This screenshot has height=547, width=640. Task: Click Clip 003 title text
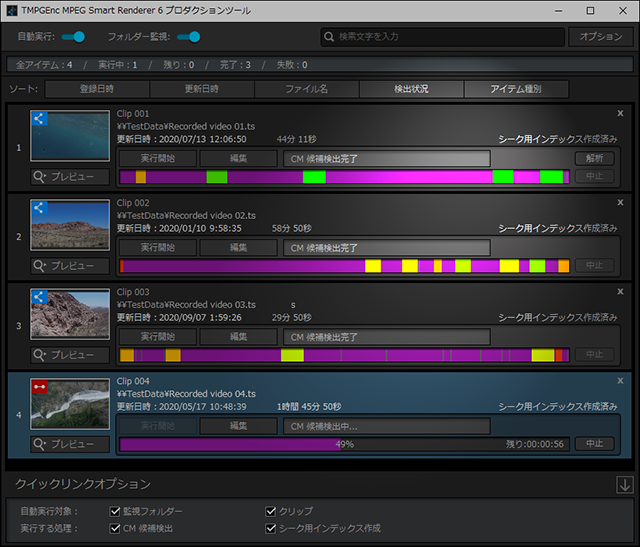tap(133, 292)
